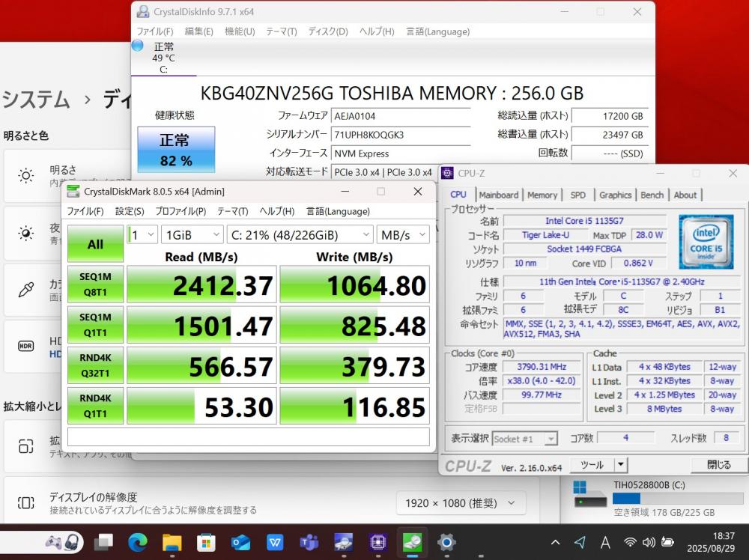Run the SEQ1M Q1T1 test
This screenshot has height=560, width=749.
[x=96, y=325]
